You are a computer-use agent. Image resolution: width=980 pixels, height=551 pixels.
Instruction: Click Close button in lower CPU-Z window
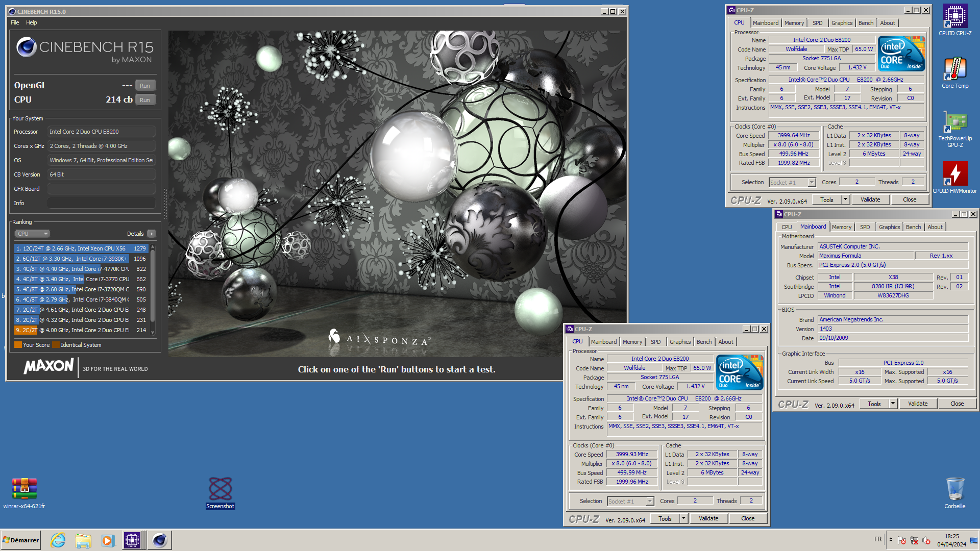(748, 518)
